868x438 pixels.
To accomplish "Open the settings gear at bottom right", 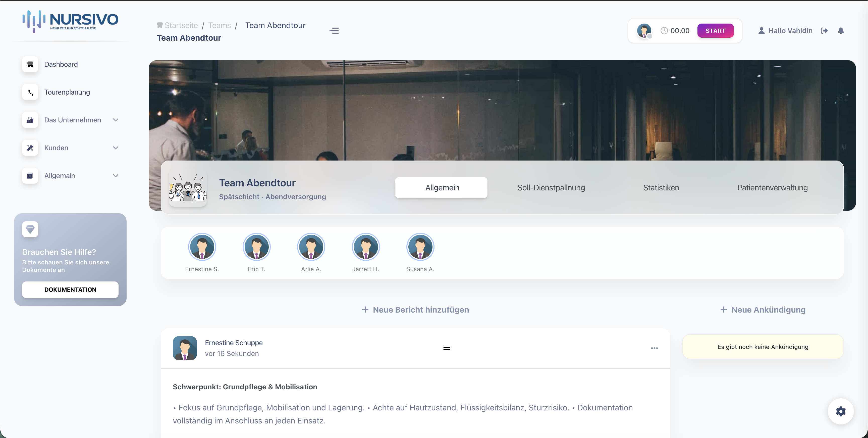I will (x=841, y=411).
